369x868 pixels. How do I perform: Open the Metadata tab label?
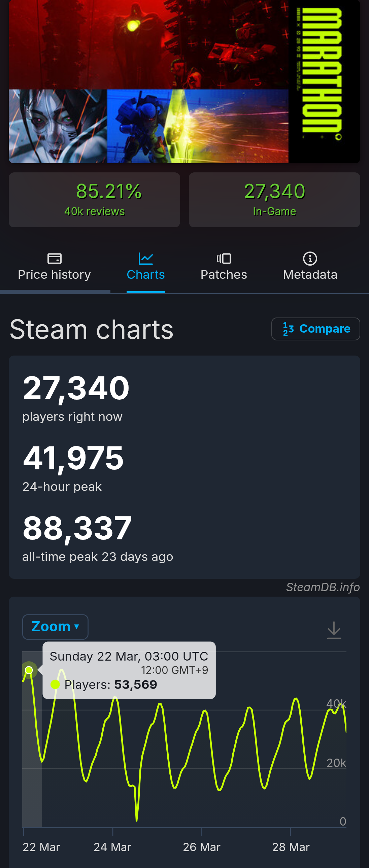pyautogui.click(x=310, y=275)
